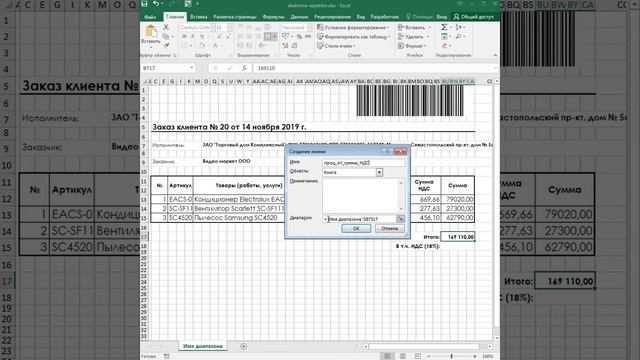
Task: Click OK in the name creation dialog
Action: pyautogui.click(x=356, y=229)
